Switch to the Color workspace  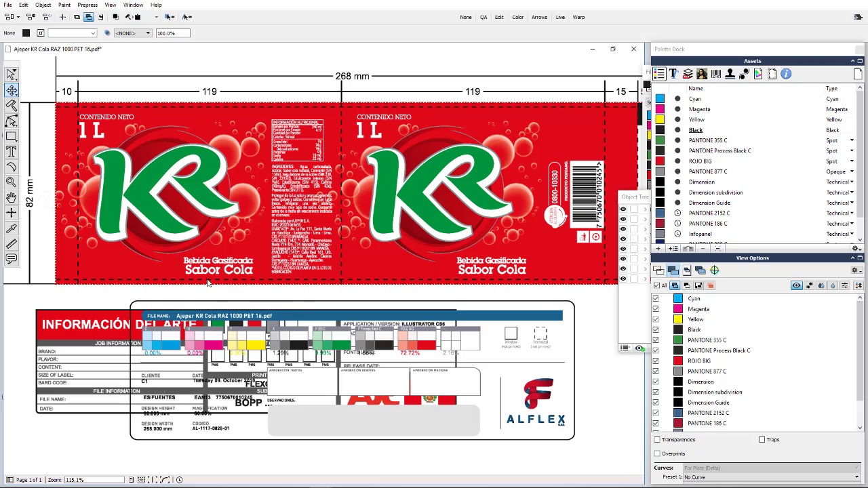point(518,17)
